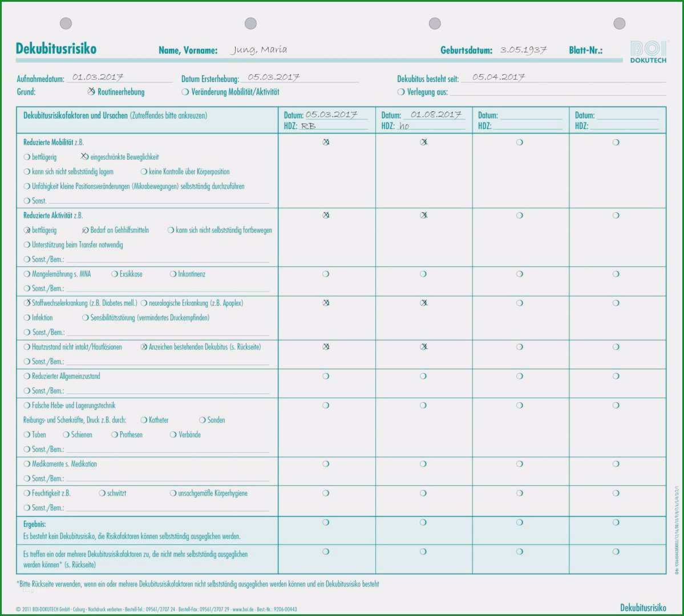Check the schwitzt option
Screen dimensions: 684x616
point(102,493)
